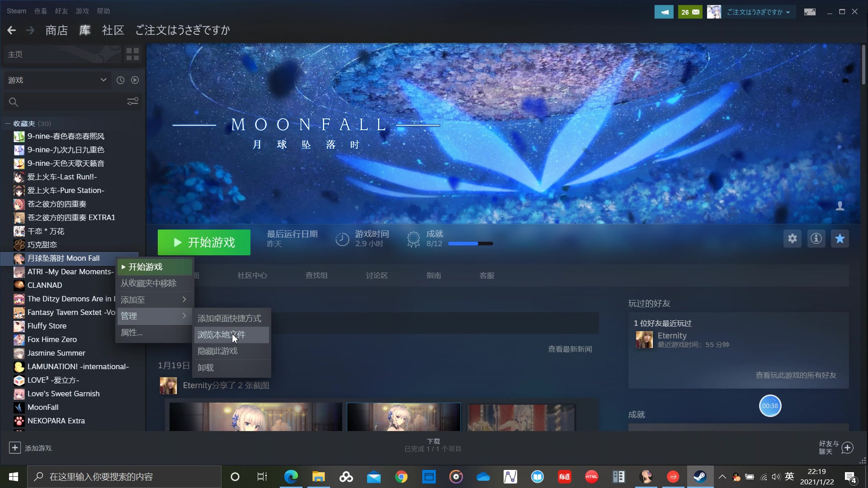Open the 帮助 menu
This screenshot has height=488, width=868.
pyautogui.click(x=104, y=11)
